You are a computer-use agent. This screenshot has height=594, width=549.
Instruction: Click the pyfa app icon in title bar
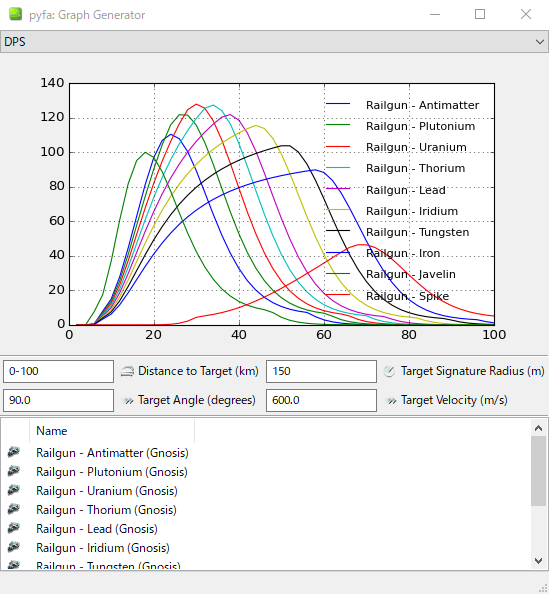coord(16,14)
